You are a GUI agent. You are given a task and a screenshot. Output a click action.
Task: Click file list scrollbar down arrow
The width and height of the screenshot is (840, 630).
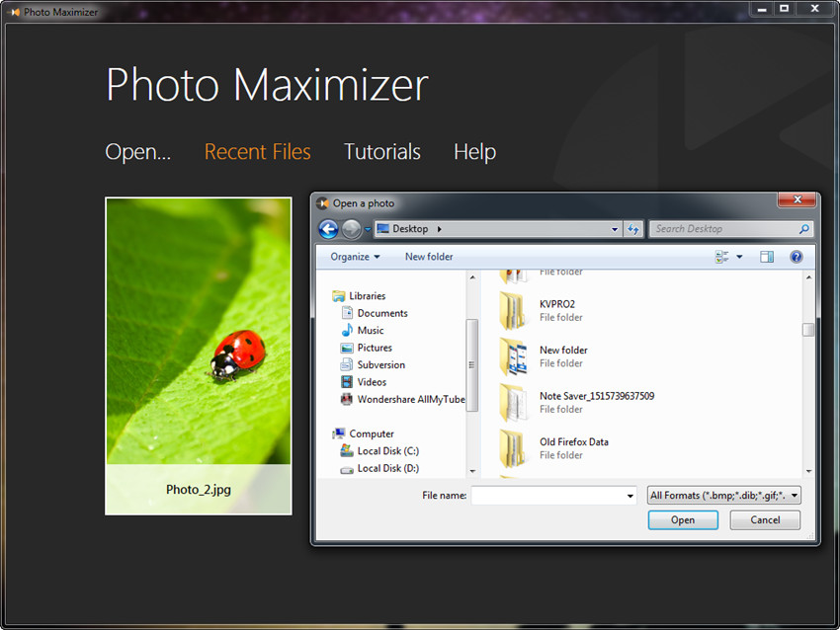808,471
